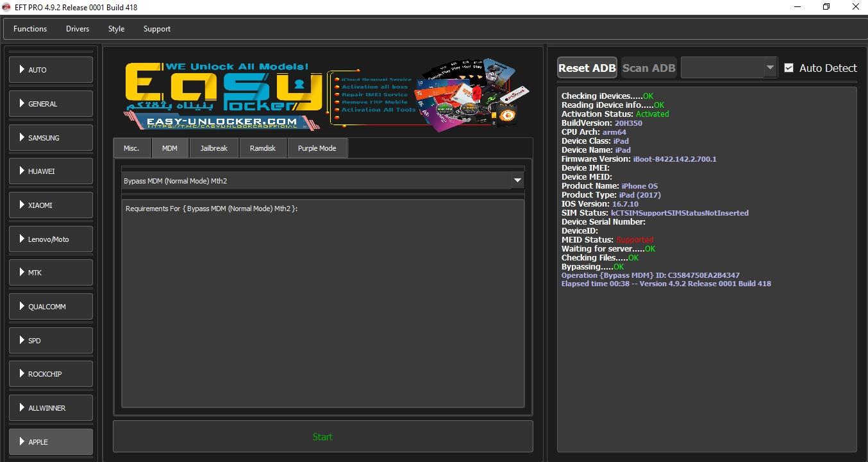The width and height of the screenshot is (868, 462).
Task: Switch to the Jailbreak tab
Action: 214,148
